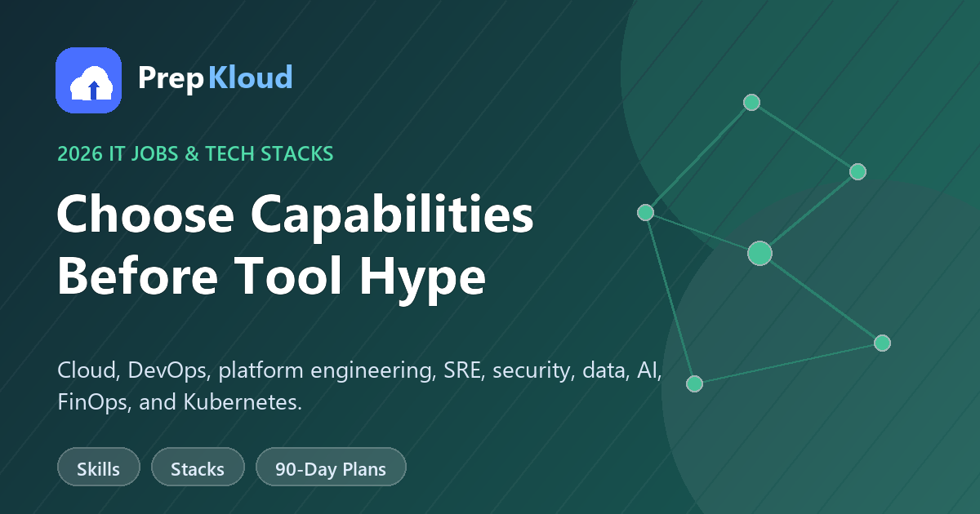The height and width of the screenshot is (514, 980).
Task: Click the '2026 IT JOBS & TECH STACKS' tagline
Action: [195, 153]
